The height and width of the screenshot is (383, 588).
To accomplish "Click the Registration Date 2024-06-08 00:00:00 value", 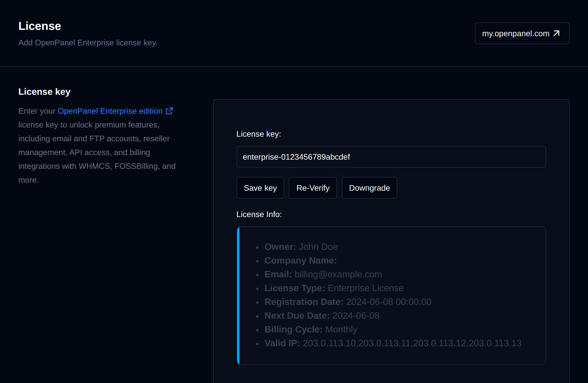I will point(389,302).
